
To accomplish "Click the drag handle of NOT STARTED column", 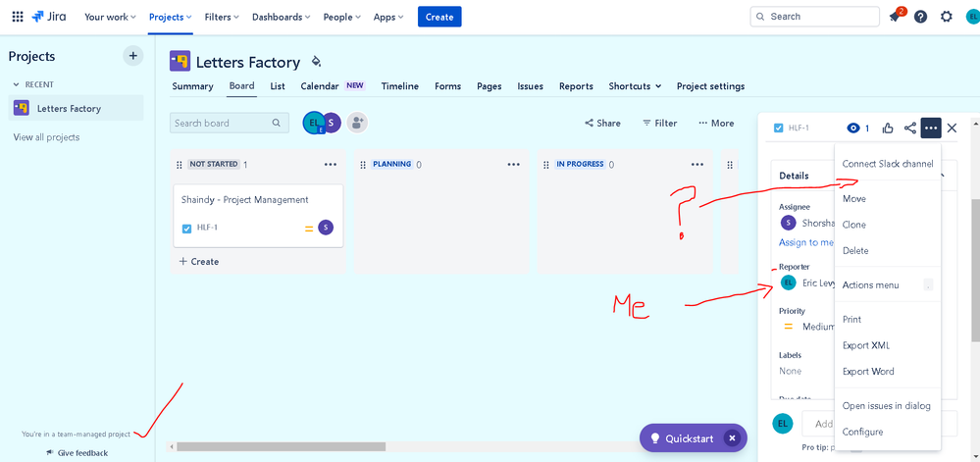I will tap(180, 165).
